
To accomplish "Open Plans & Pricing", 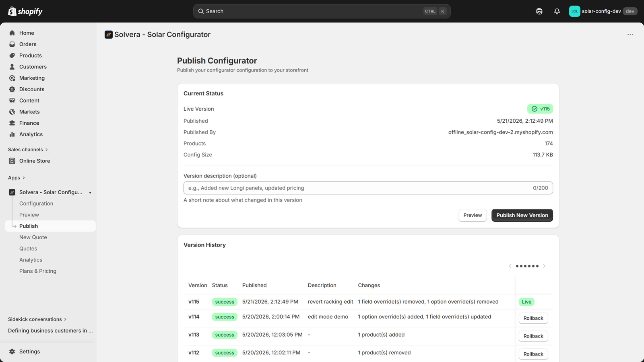I will point(38,271).
